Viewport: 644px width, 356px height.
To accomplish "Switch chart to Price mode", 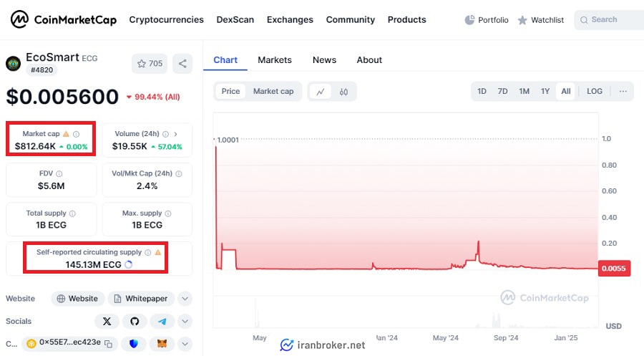I will tap(230, 91).
